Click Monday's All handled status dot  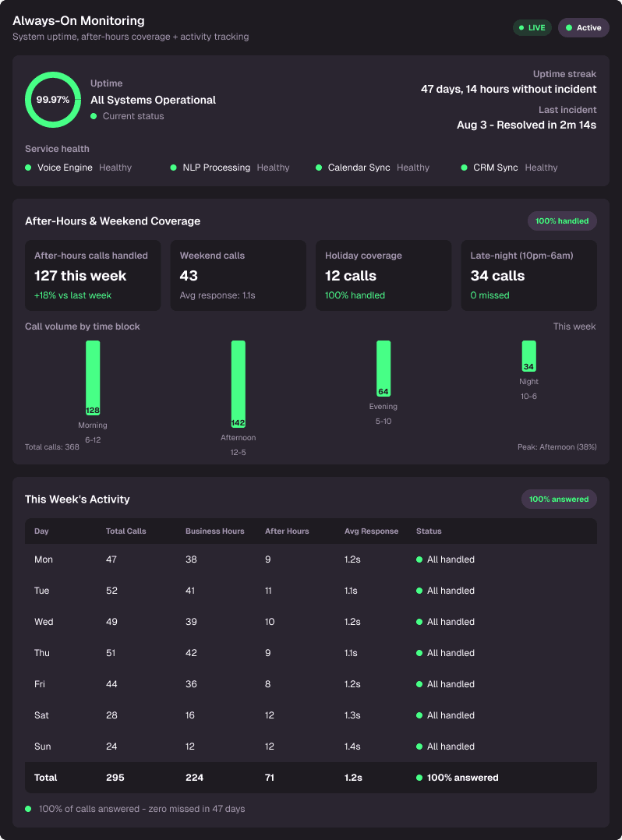(x=419, y=559)
